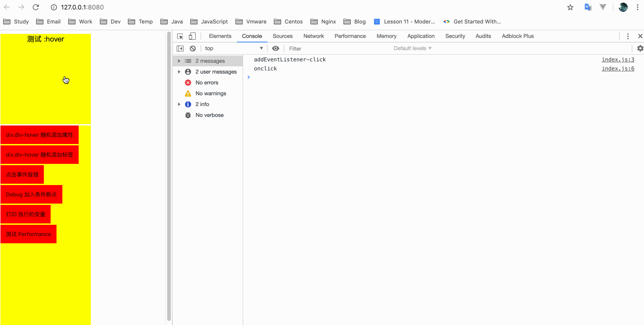The height and width of the screenshot is (325, 644).
Task: Click the site info icon in address bar
Action: (54, 7)
